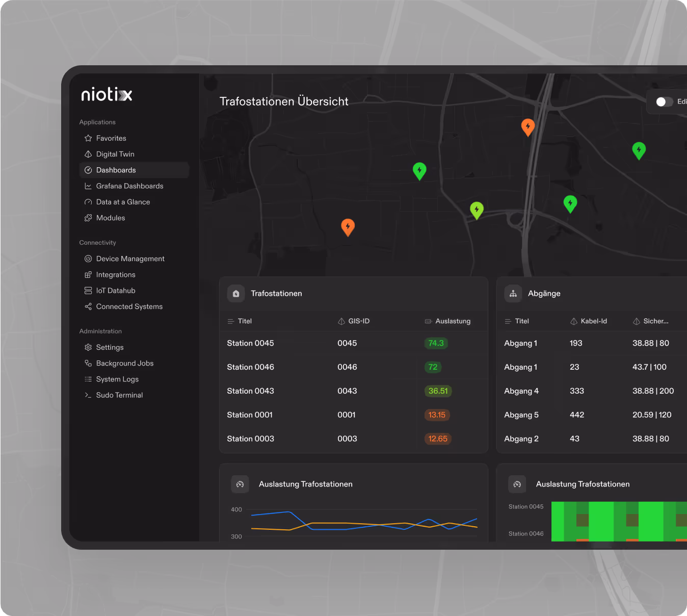Screen dimensions: 687x616
Task: Select the Station 0045 row title
Action: (250, 343)
